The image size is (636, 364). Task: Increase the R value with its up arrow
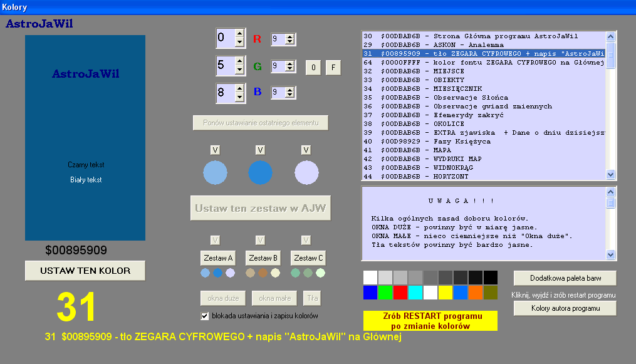click(239, 34)
